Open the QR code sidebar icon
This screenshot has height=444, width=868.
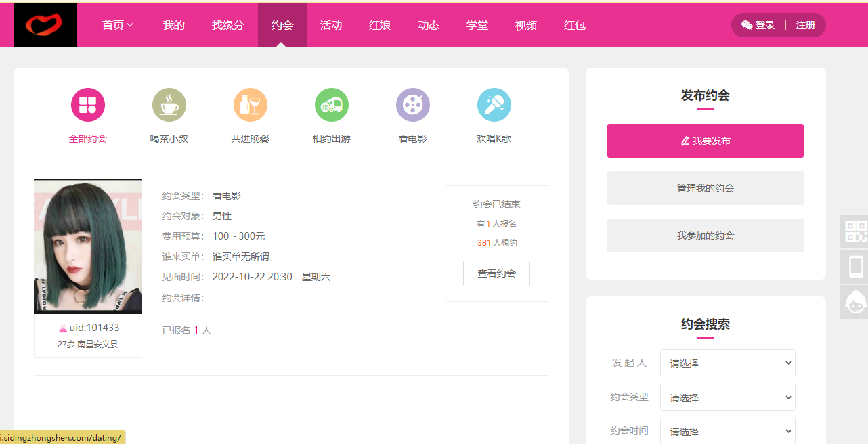(856, 231)
